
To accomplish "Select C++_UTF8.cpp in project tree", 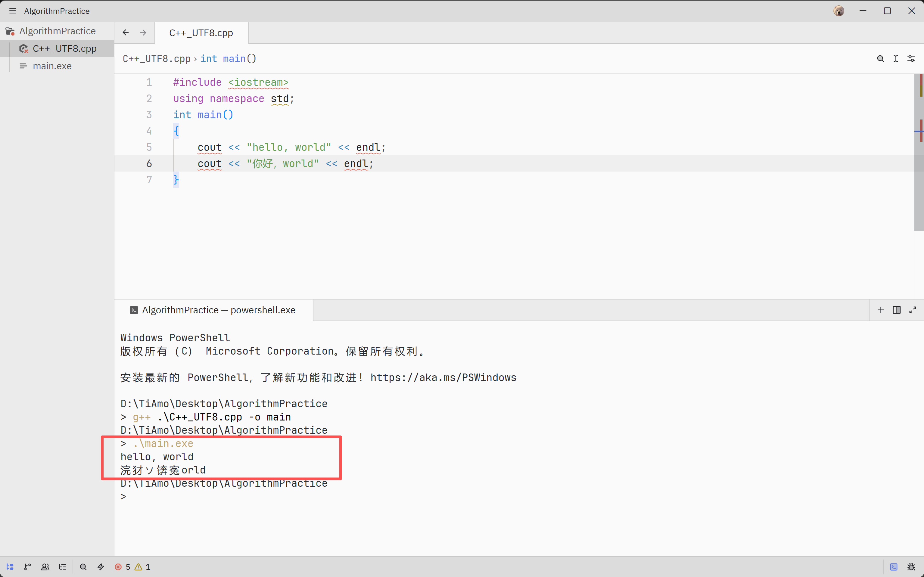I will point(57,48).
